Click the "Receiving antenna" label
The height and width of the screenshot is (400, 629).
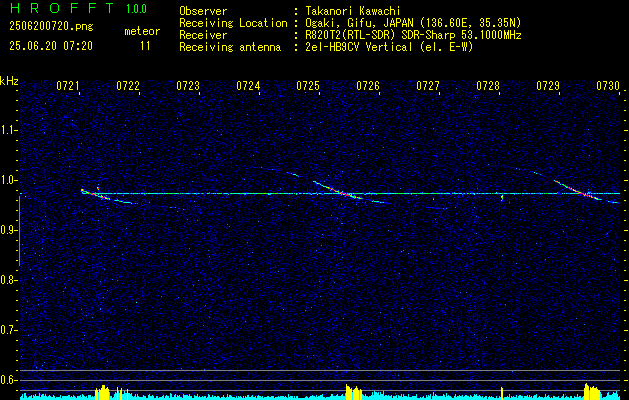tap(230, 48)
